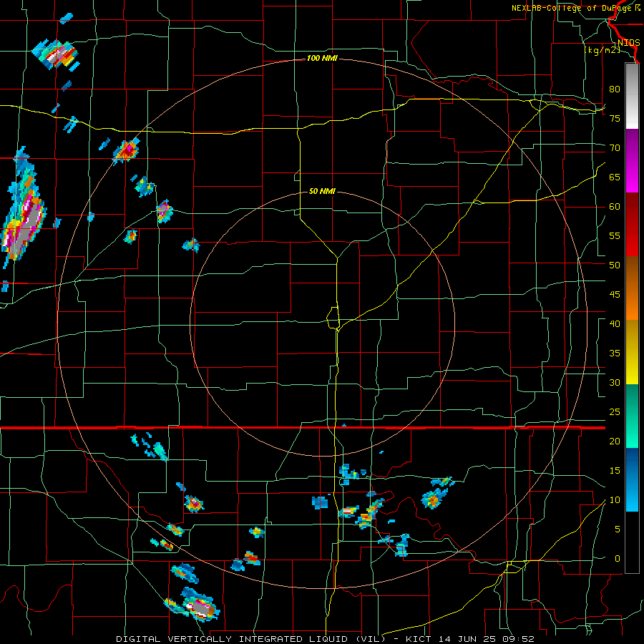
Task: Click the 50 NMI range ring label
Action: click(322, 191)
